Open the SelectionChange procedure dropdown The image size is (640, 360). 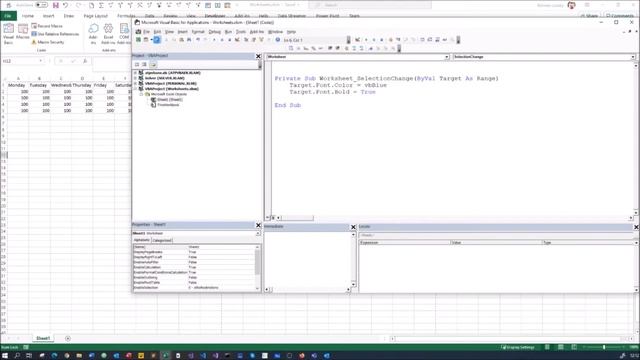click(x=633, y=57)
